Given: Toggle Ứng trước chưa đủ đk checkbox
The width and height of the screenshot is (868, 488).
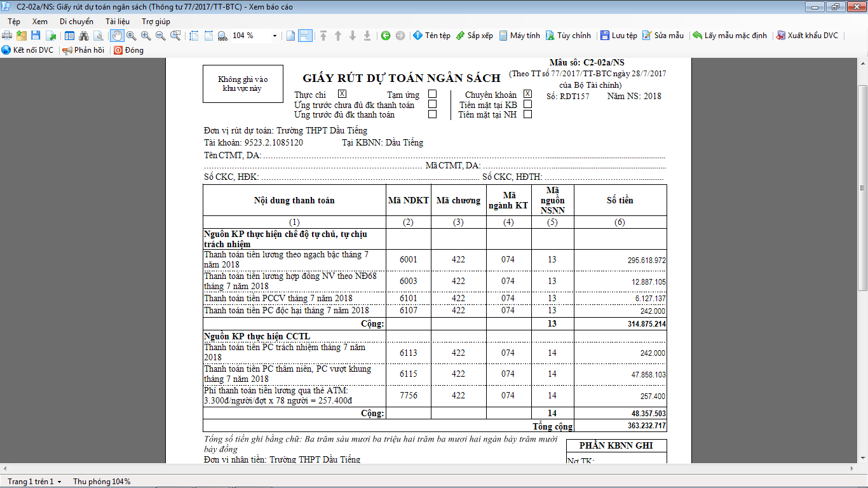Looking at the screenshot, I should (433, 104).
